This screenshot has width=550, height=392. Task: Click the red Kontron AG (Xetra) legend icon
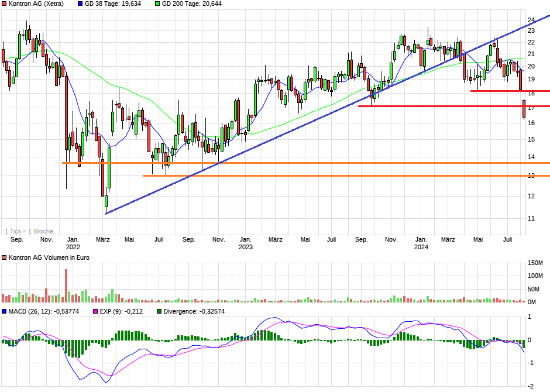tap(5, 5)
